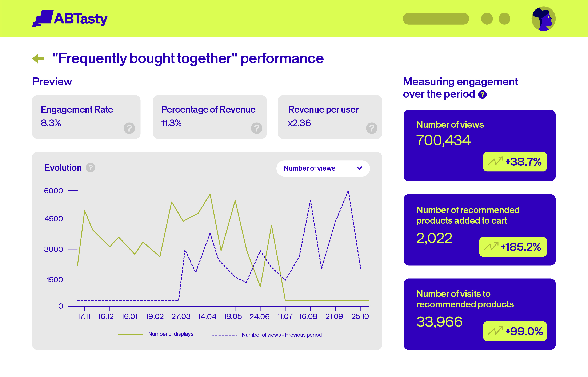
Task: Click the Engagement Rate help question mark
Action: tap(129, 128)
